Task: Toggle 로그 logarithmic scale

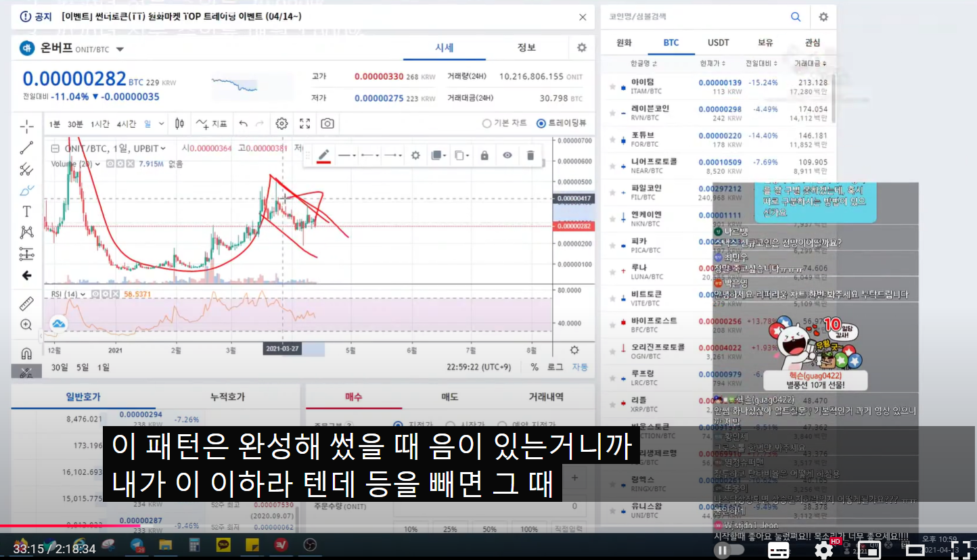Action: tap(555, 367)
